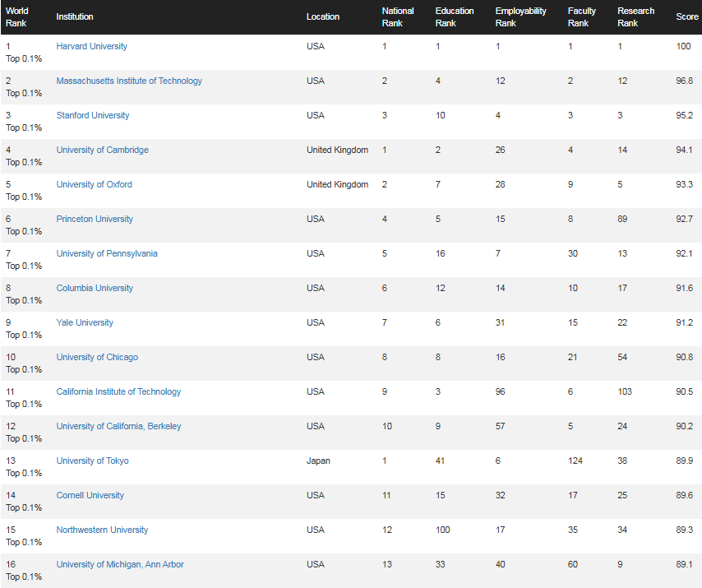Open Massachusetts Institute of Technology link

point(129,81)
